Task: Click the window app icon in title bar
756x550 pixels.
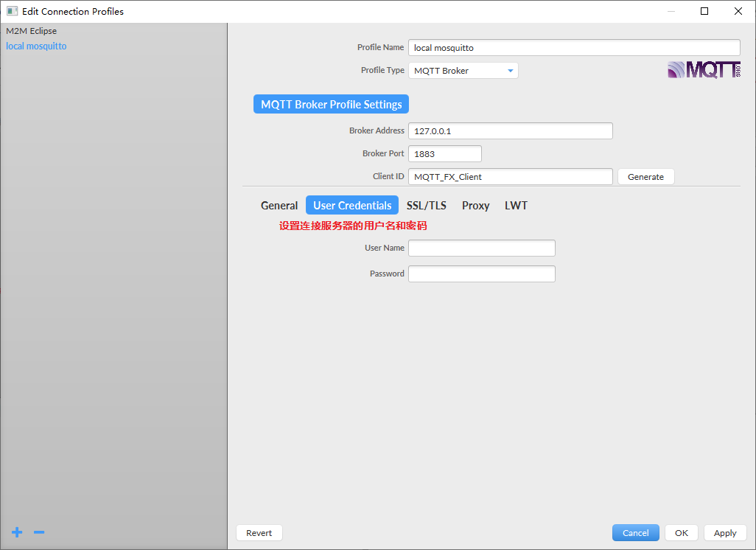Action: click(x=12, y=11)
